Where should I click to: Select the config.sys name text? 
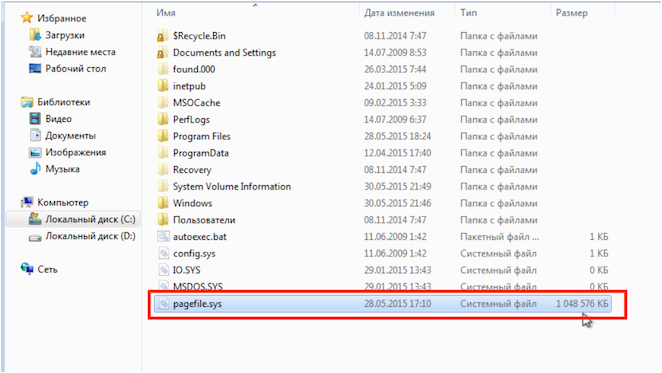[194, 253]
